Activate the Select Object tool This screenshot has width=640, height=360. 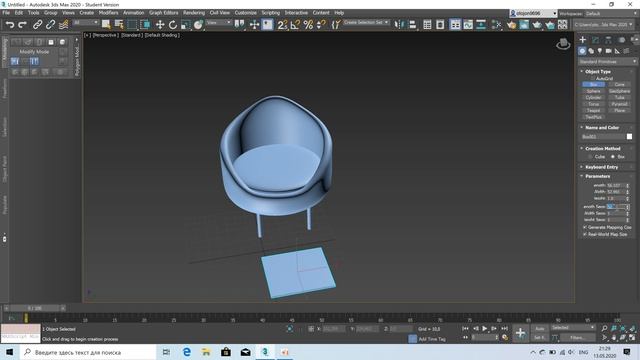pyautogui.click(x=106, y=24)
